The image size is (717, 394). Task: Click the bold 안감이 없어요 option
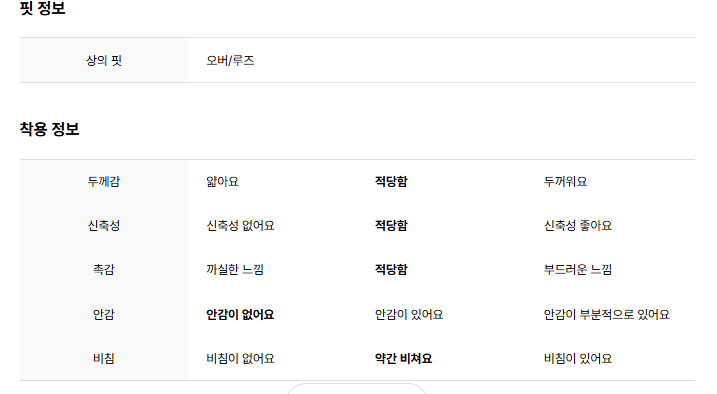click(240, 314)
